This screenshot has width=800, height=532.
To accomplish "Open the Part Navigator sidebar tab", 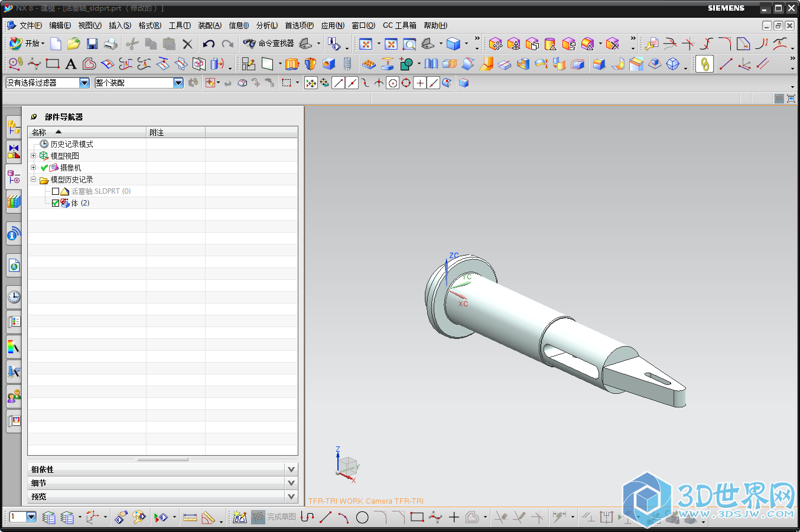I will click(14, 177).
